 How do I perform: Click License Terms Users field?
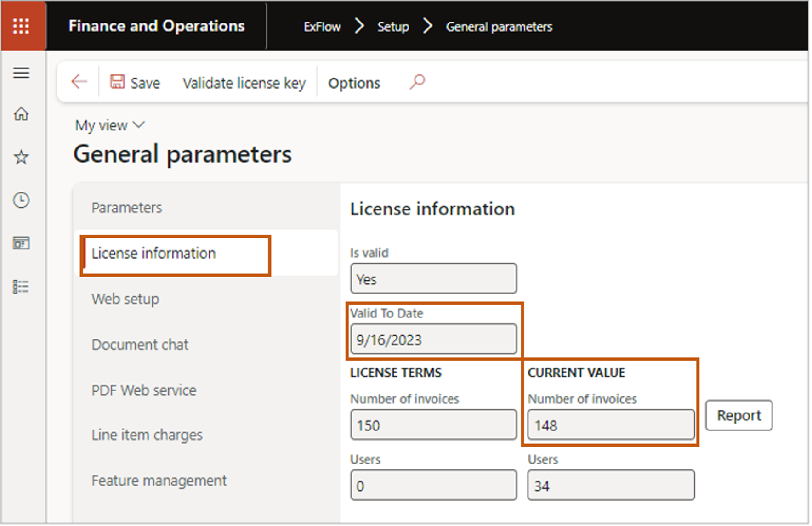point(433,485)
